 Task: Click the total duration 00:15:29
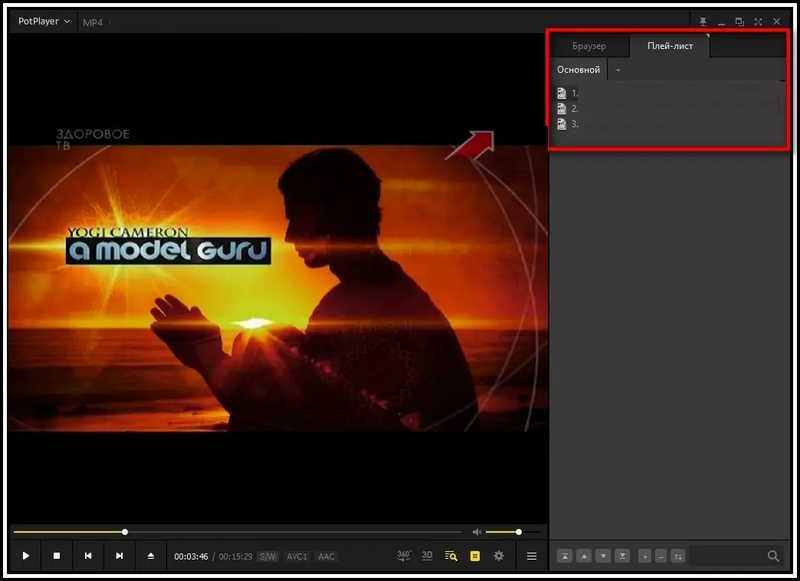tap(235, 557)
